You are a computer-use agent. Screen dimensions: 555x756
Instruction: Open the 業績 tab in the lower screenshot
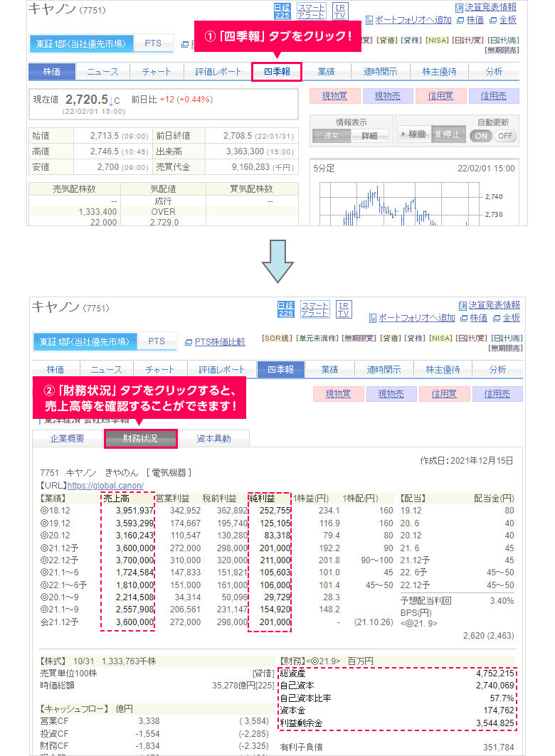330,370
